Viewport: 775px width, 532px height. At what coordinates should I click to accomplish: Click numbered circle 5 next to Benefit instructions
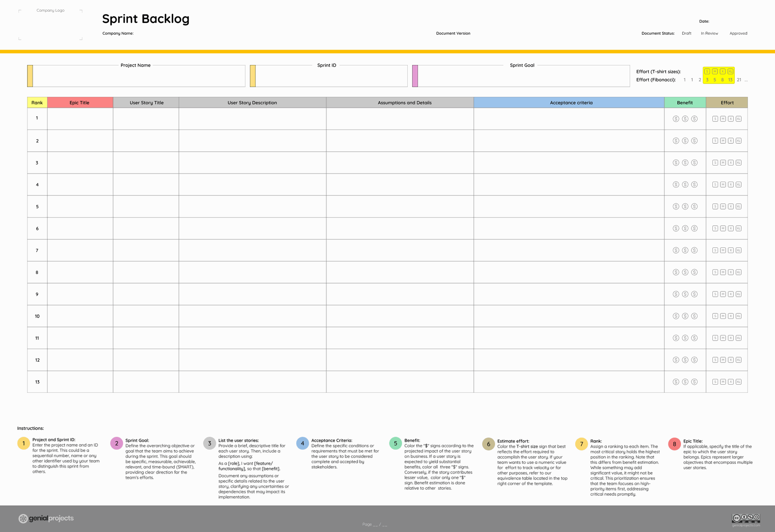point(395,443)
